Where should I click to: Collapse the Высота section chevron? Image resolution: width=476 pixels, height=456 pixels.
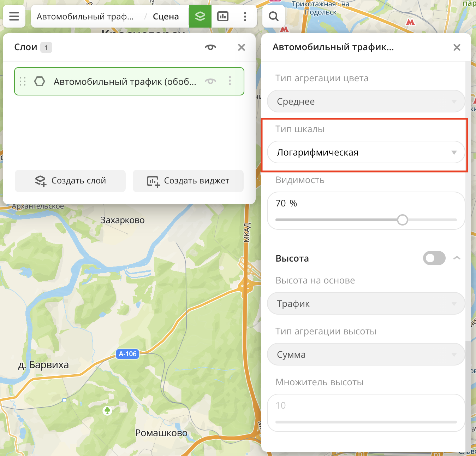point(457,258)
